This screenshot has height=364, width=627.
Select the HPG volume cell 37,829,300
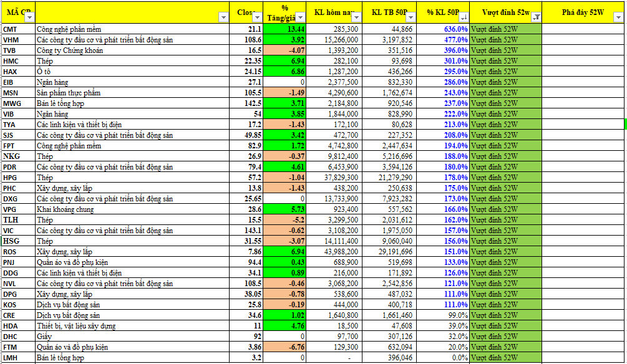pos(333,178)
